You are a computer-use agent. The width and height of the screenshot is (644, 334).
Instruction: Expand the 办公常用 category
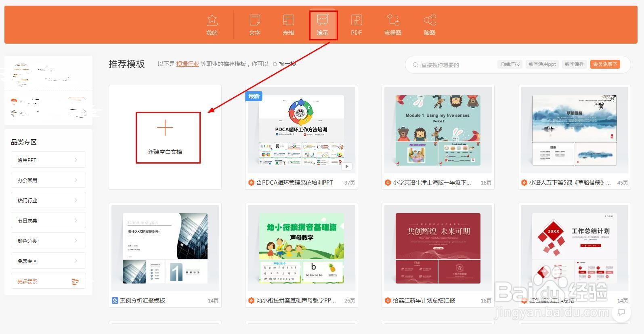(x=48, y=180)
